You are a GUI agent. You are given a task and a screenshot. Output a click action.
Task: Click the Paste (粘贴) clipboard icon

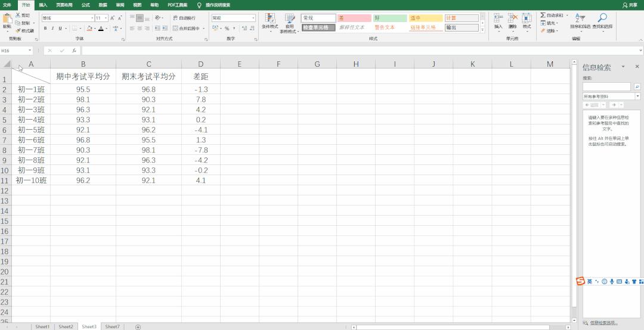pyautogui.click(x=7, y=19)
